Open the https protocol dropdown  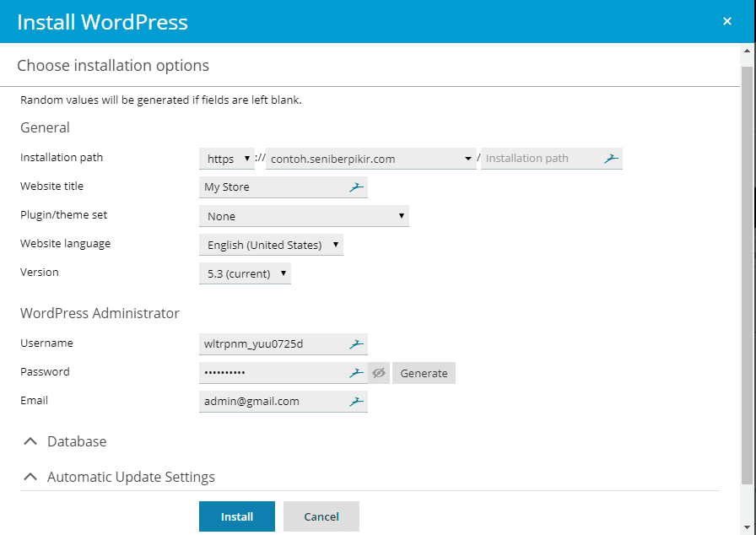[x=227, y=159]
